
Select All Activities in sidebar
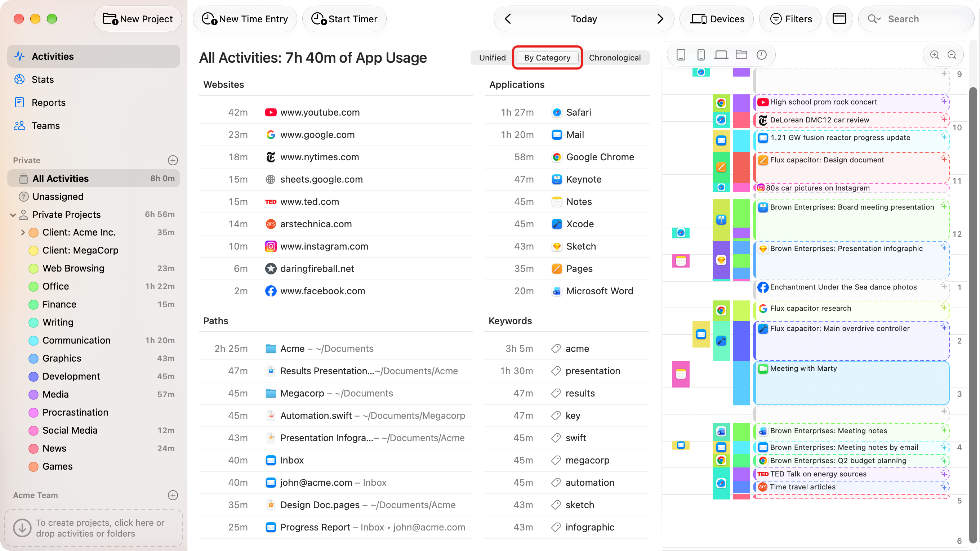[x=94, y=178]
